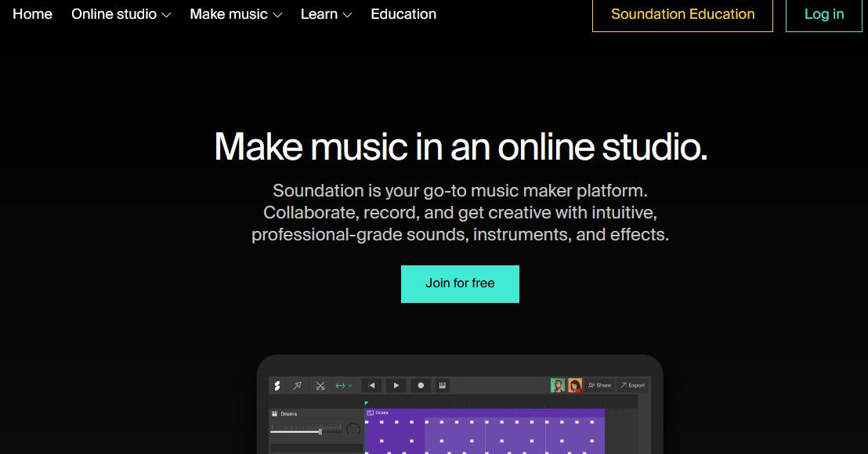Select the scissors cut tool

point(320,385)
